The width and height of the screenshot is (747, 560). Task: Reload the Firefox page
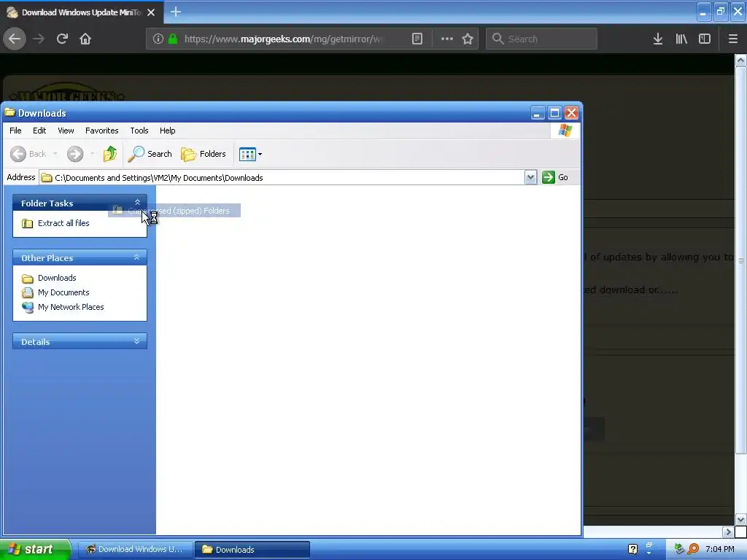[x=62, y=39]
